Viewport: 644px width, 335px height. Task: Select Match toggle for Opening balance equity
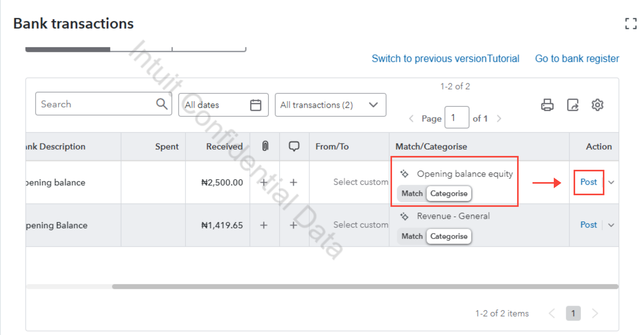[x=412, y=193]
